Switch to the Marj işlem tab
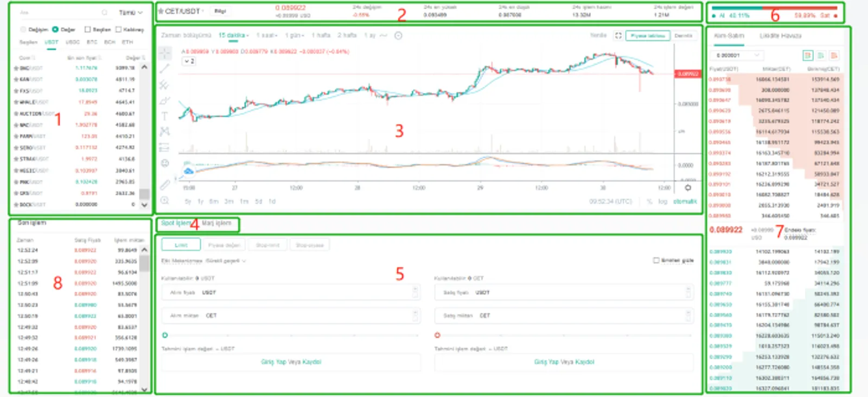The width and height of the screenshot is (868, 397). pos(216,223)
